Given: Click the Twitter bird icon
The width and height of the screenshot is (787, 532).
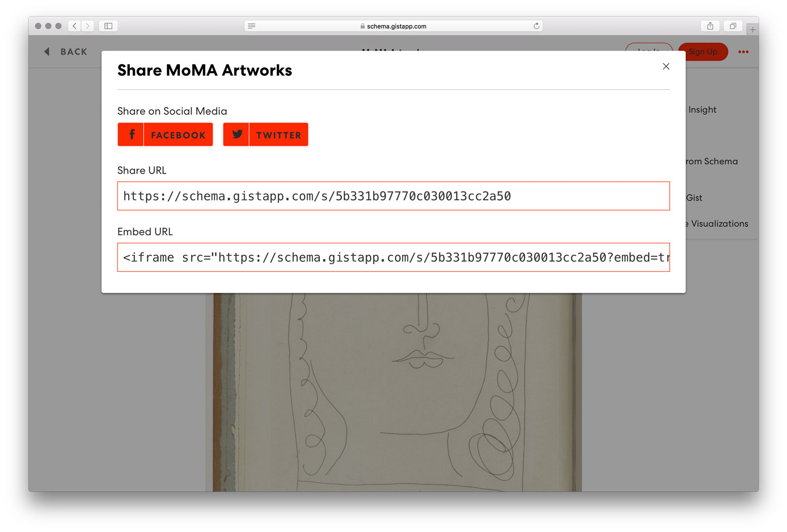Looking at the screenshot, I should pyautogui.click(x=236, y=134).
